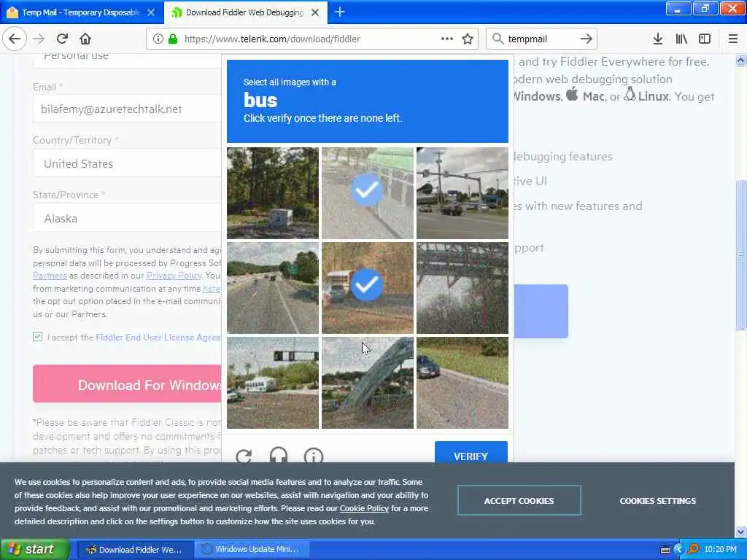Viewport: 747px width, 560px height.
Task: Click the system tray keyboard icon
Action: (x=665, y=550)
